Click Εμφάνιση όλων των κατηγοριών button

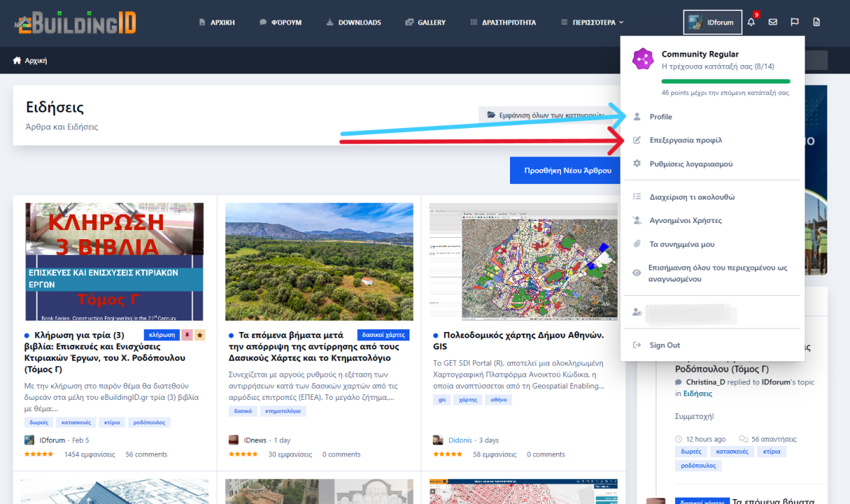pyautogui.click(x=545, y=115)
